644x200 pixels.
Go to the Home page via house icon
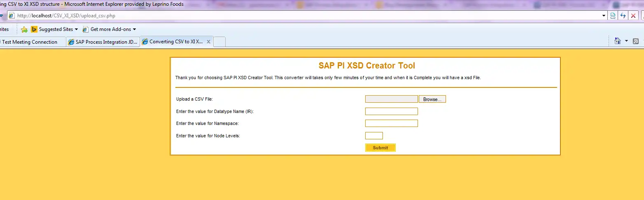(x=617, y=41)
